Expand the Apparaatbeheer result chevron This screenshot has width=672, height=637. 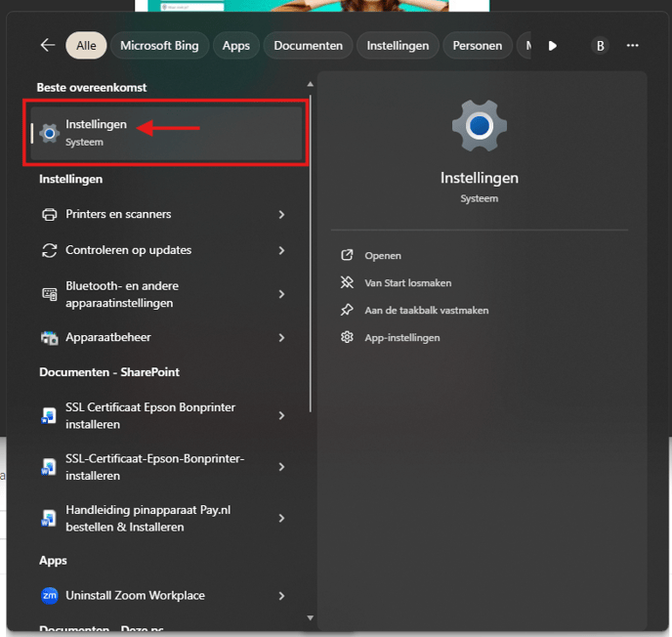click(281, 338)
